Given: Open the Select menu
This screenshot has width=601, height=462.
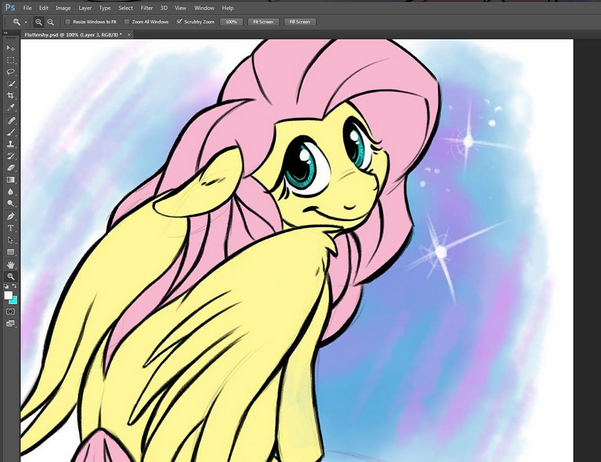Looking at the screenshot, I should (x=125, y=8).
